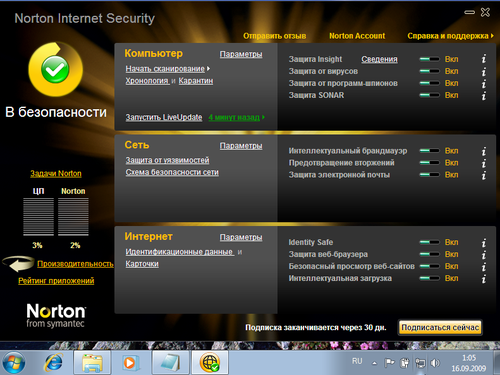Screen dimensions: 500x375
Task: Click Запустить LiveUpdate link
Action: [164, 117]
